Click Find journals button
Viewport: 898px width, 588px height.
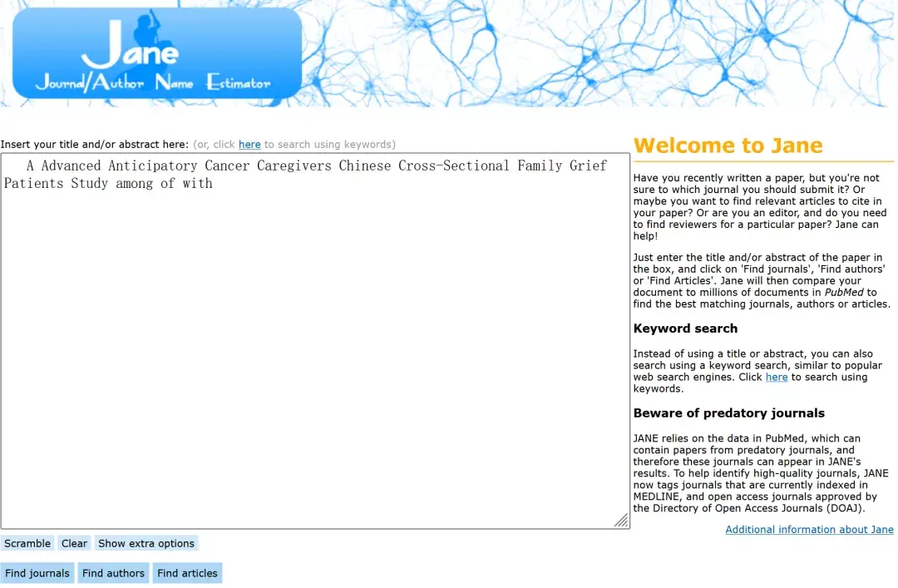pos(37,573)
